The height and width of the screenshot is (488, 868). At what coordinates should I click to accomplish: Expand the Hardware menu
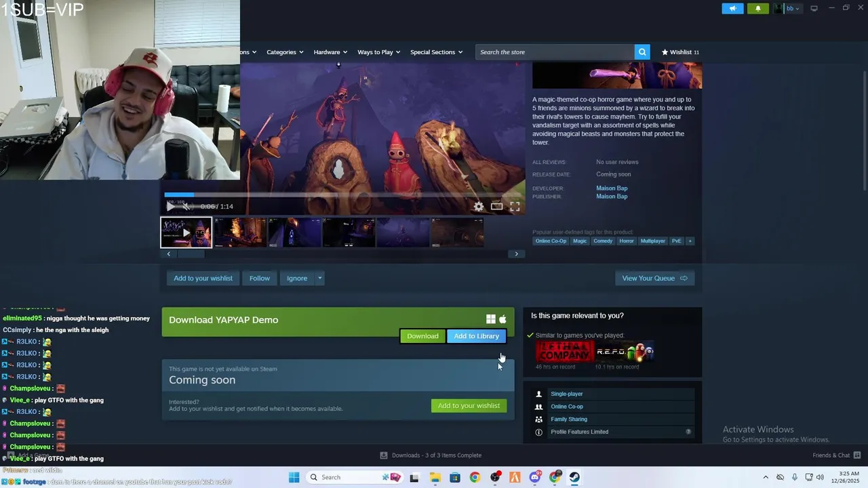(330, 52)
